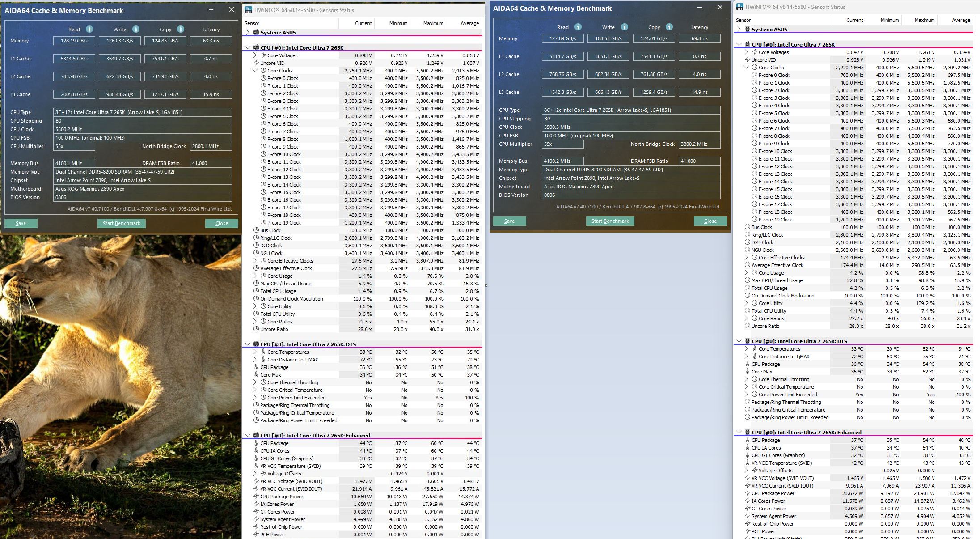
Task: Click the Copy info icon in left AIDA64 window
Action: [x=181, y=29]
